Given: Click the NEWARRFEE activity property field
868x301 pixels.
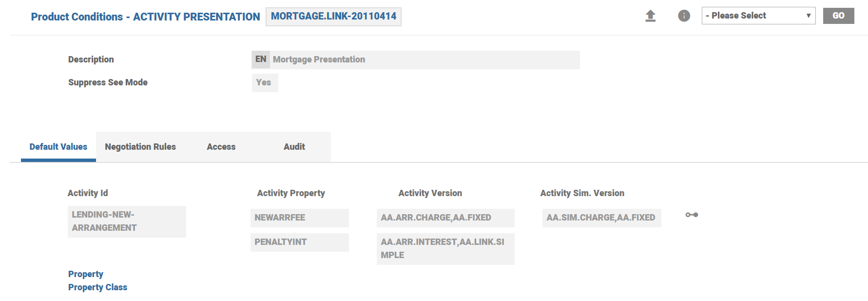Looking at the screenshot, I should click(299, 218).
